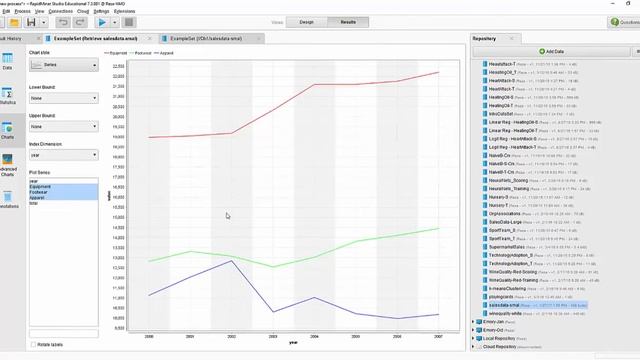Open the Chart style Series dropdown
Viewport: 640px width, 360px height.
64,65
